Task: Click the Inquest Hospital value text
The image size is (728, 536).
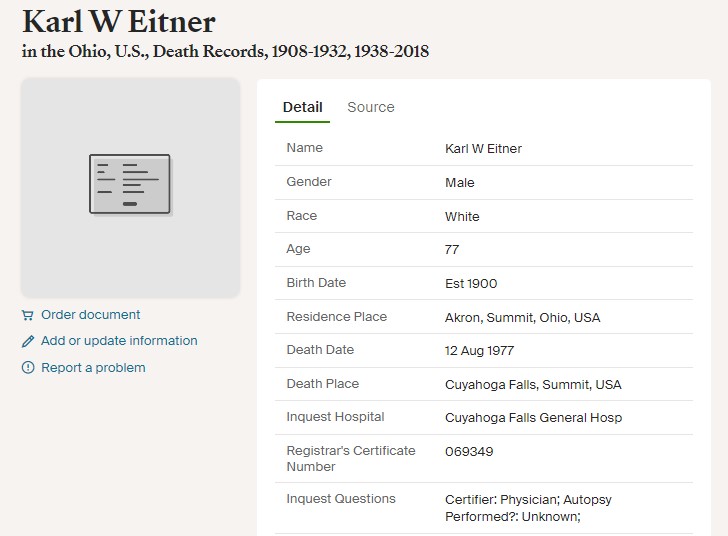Action: point(533,418)
